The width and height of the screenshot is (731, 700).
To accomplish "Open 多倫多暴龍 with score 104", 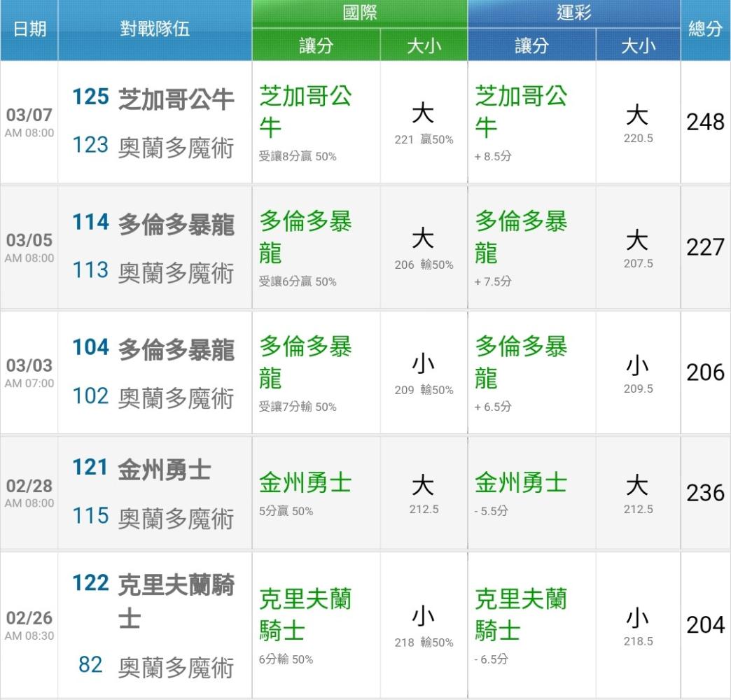I will click(x=153, y=349).
